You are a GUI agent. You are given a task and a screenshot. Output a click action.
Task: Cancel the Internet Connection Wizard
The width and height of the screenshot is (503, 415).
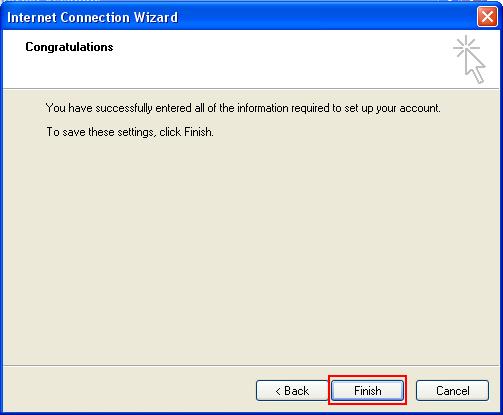point(452,390)
